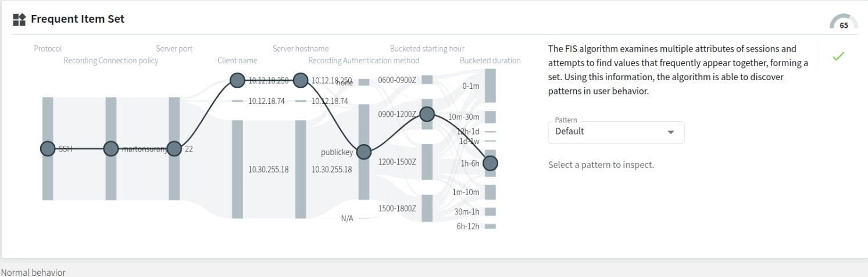Select the 1h-6h duration node
868x277 pixels.
[x=490, y=163]
